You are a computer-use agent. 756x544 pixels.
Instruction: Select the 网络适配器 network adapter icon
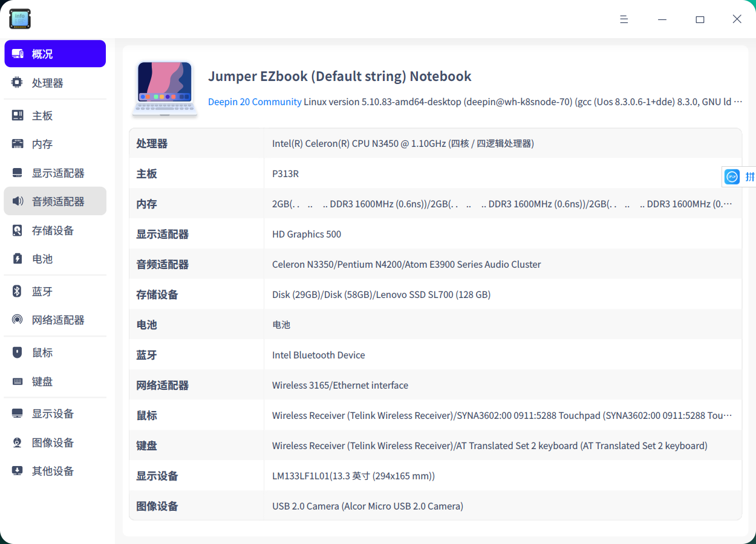[x=18, y=320]
